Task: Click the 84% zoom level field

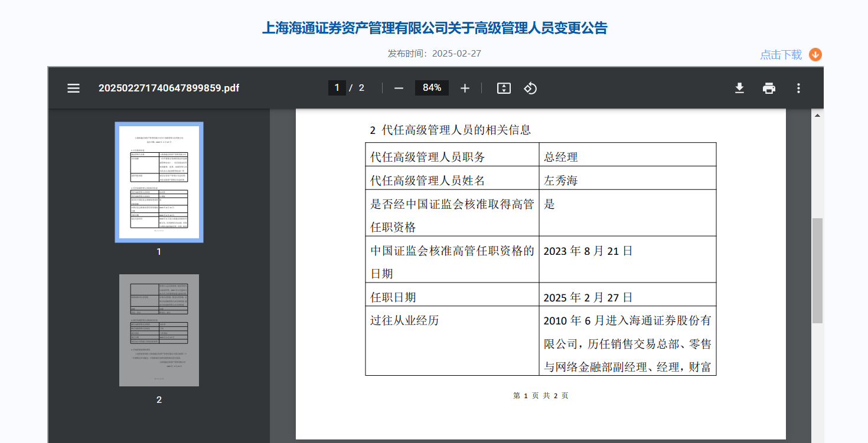Action: coord(432,88)
